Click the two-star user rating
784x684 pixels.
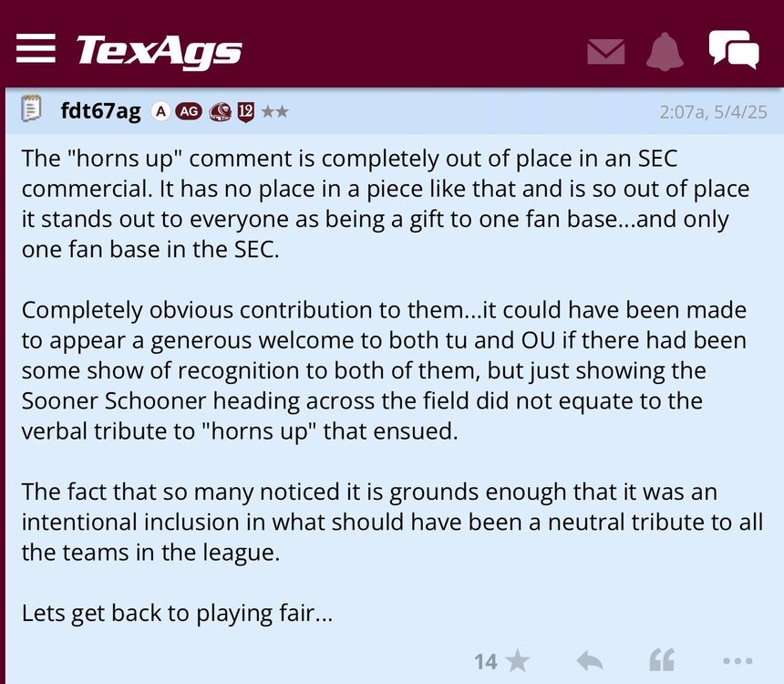click(x=274, y=111)
